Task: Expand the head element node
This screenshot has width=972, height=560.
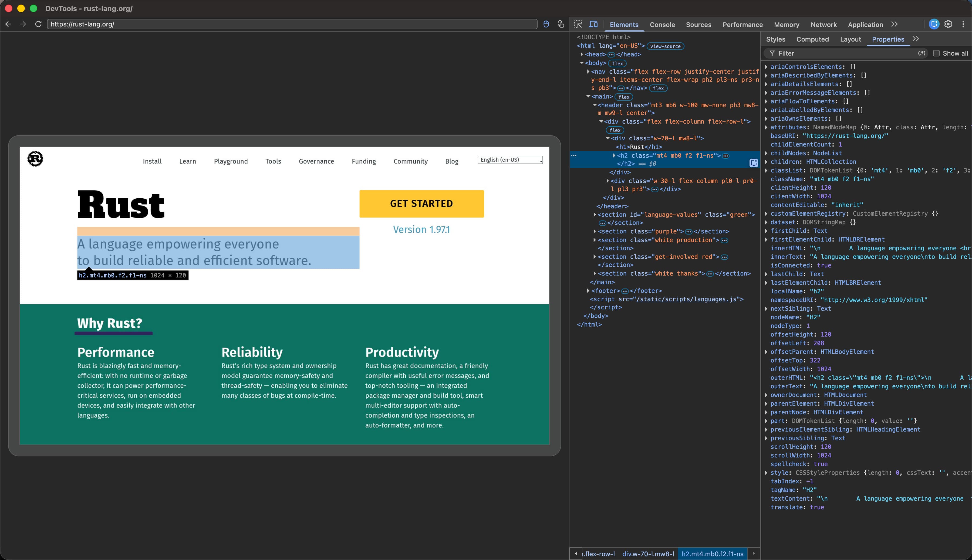Action: [582, 54]
